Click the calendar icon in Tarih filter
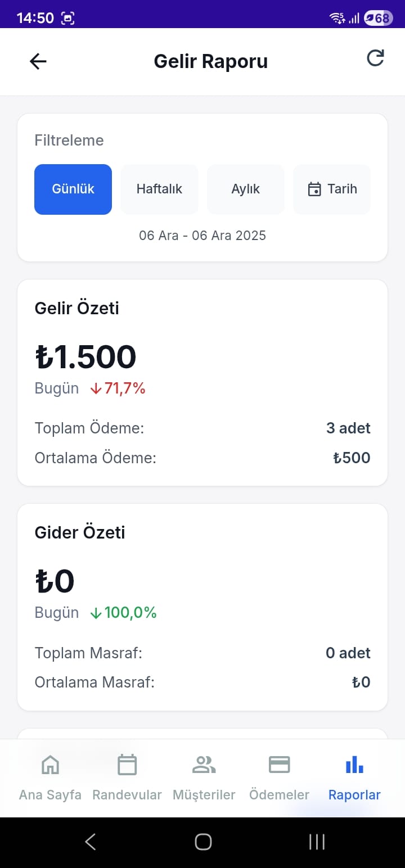The image size is (405, 868). point(314,189)
